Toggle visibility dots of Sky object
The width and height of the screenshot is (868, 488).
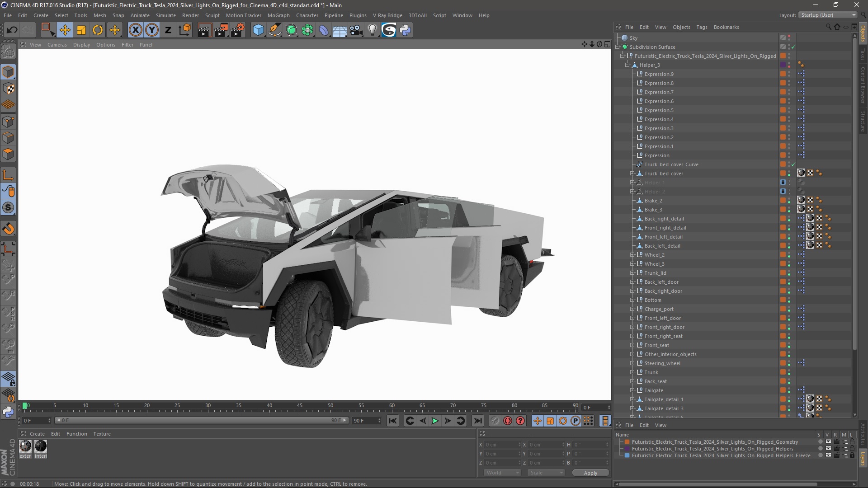click(x=789, y=38)
